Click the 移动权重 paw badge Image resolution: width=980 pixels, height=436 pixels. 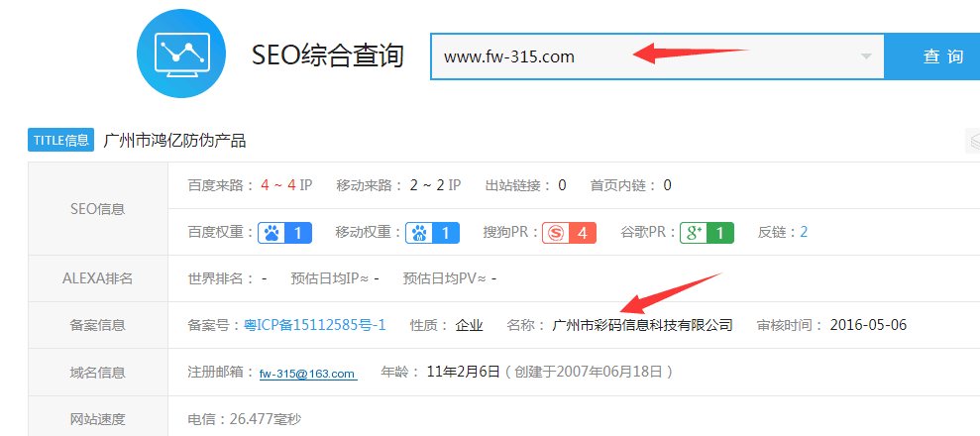433,232
